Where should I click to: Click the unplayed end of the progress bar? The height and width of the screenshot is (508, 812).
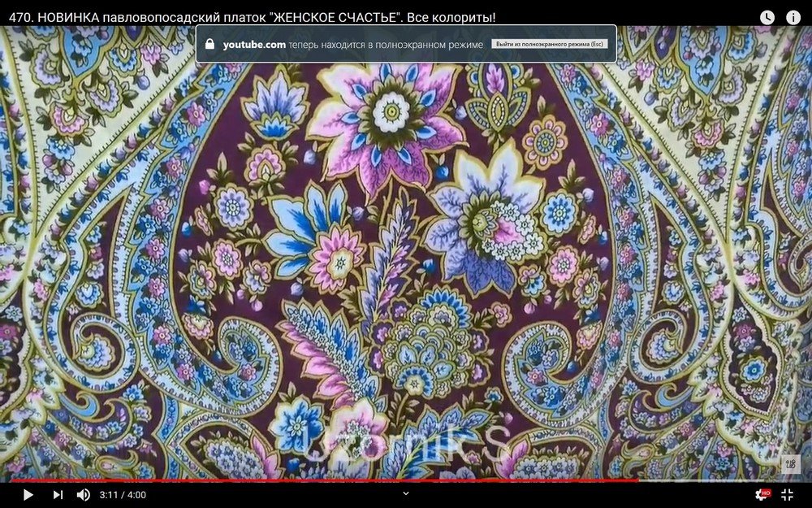coord(723,480)
